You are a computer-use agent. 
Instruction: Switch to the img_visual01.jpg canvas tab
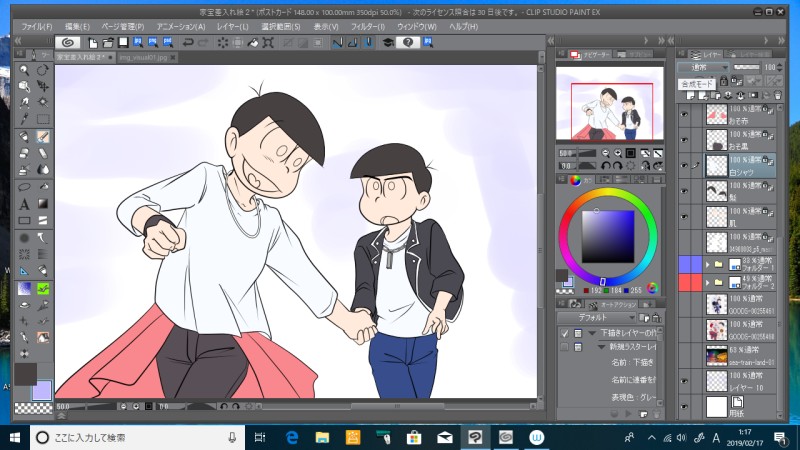pos(143,58)
